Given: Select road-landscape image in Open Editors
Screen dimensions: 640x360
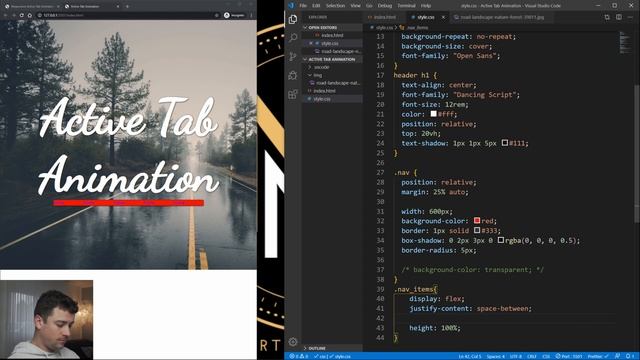Looking at the screenshot, I should [x=332, y=51].
